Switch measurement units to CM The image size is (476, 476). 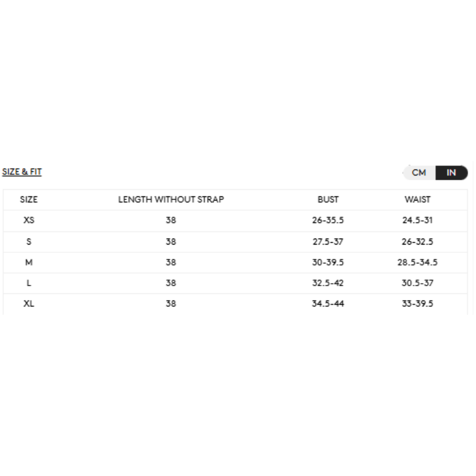click(419, 173)
